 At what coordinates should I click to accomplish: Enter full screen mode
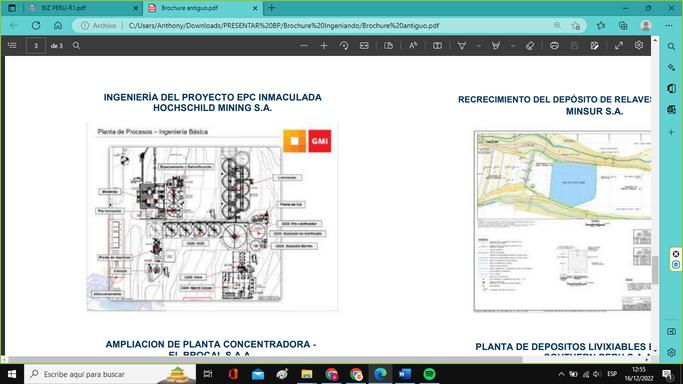[x=619, y=46]
